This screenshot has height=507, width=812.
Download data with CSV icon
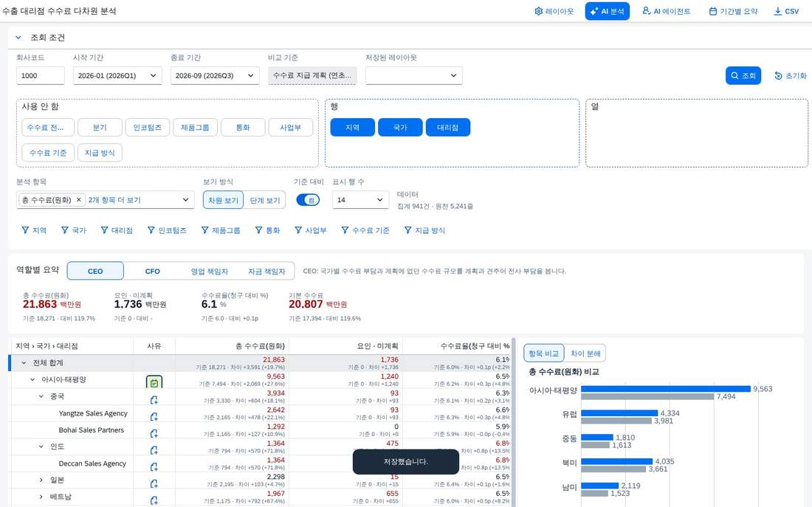(778, 11)
